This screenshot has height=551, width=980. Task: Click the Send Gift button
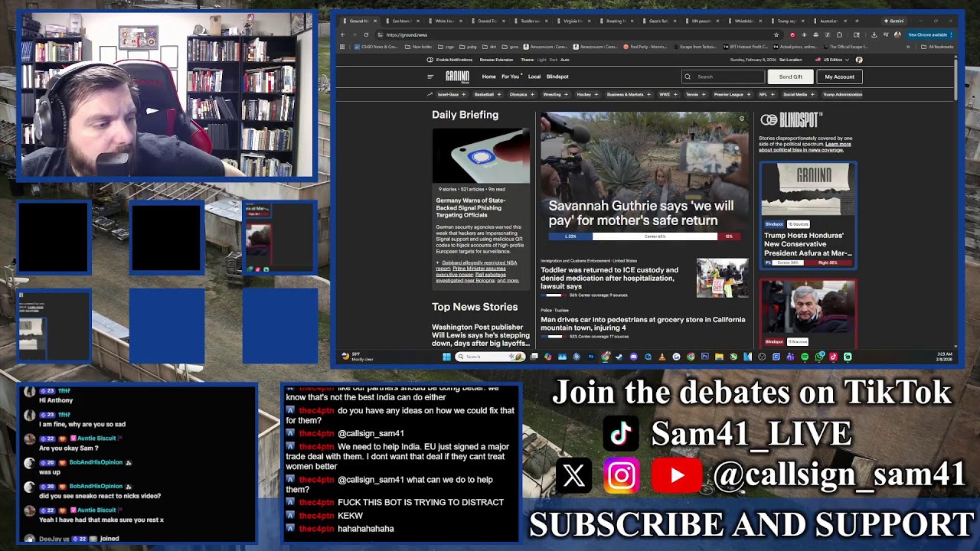(x=791, y=77)
